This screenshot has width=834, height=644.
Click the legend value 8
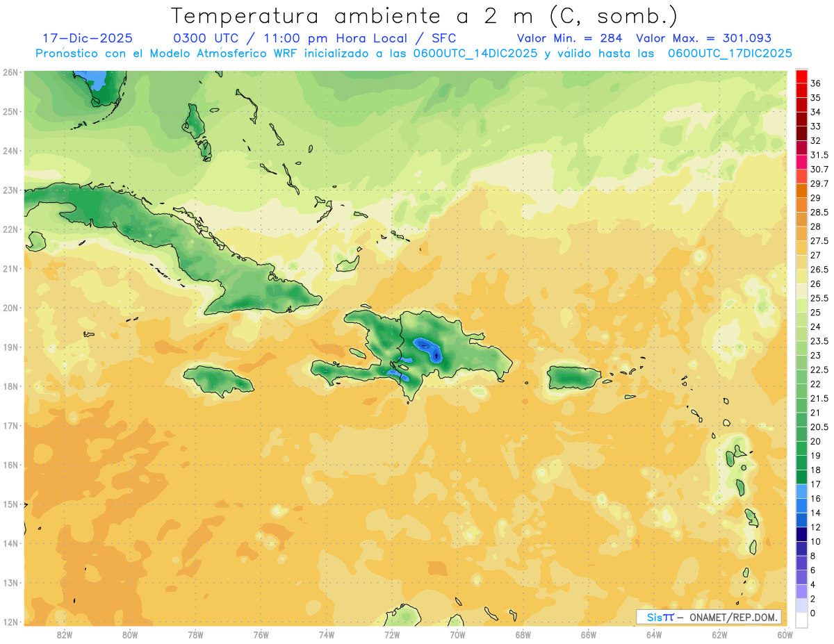coord(813,556)
